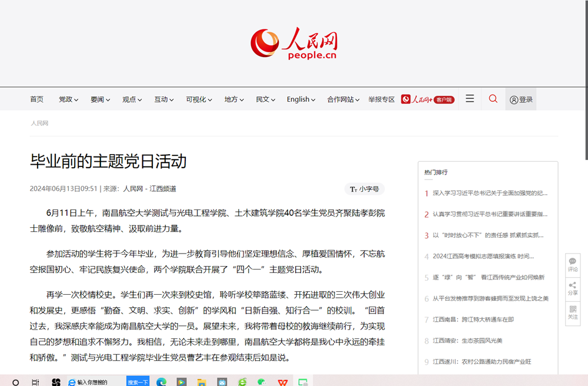
Task: Open the green 360 browser taskbar icon
Action: point(242,382)
